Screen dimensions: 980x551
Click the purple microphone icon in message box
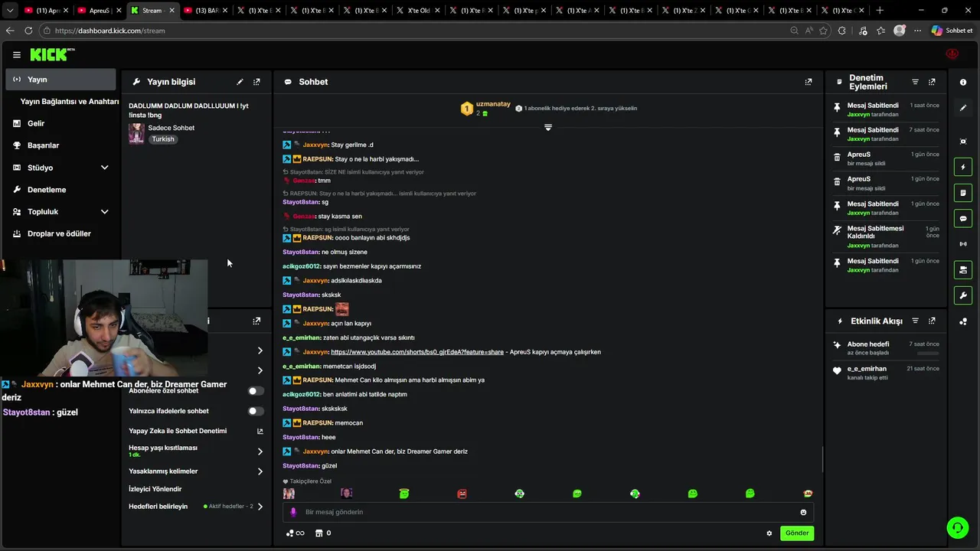pos(293,512)
